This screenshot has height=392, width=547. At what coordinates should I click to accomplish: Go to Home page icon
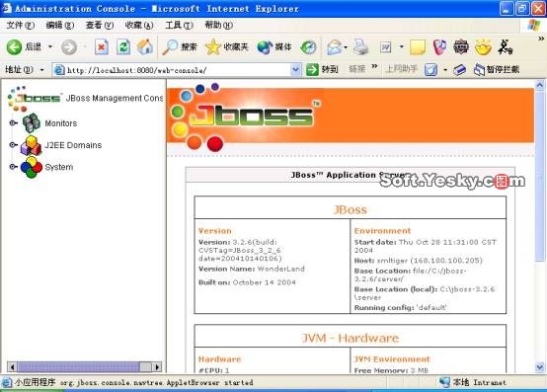pos(145,46)
